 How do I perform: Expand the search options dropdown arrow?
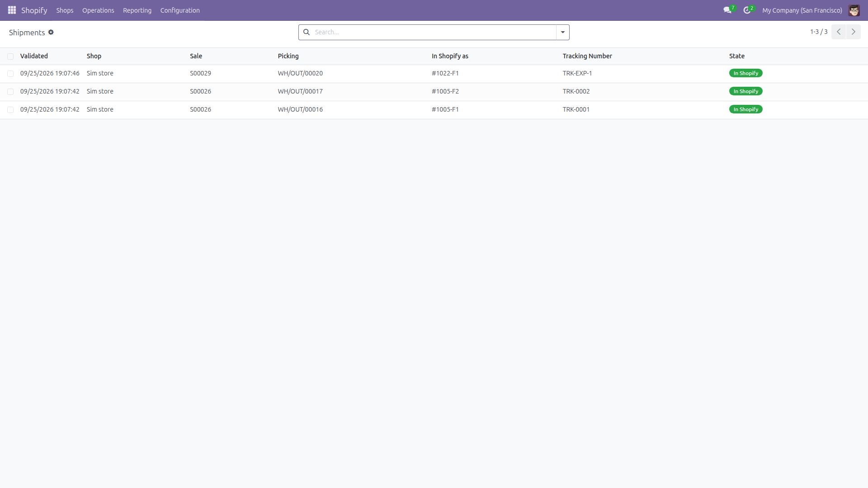point(563,32)
